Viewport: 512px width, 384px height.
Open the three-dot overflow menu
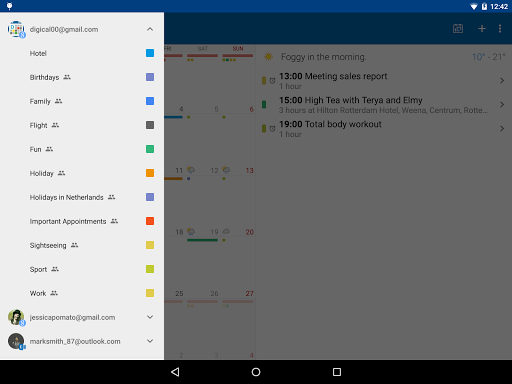point(500,29)
